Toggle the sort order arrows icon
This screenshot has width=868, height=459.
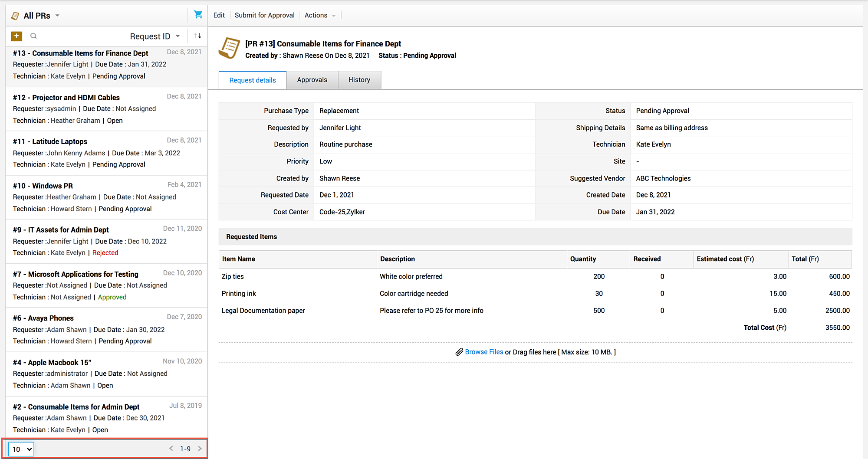[198, 36]
